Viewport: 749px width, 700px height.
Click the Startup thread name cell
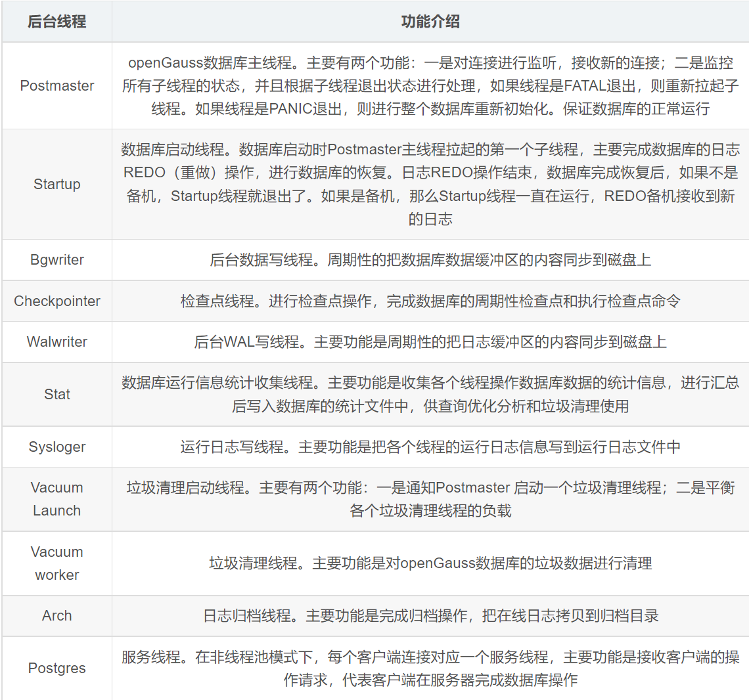pos(57,184)
